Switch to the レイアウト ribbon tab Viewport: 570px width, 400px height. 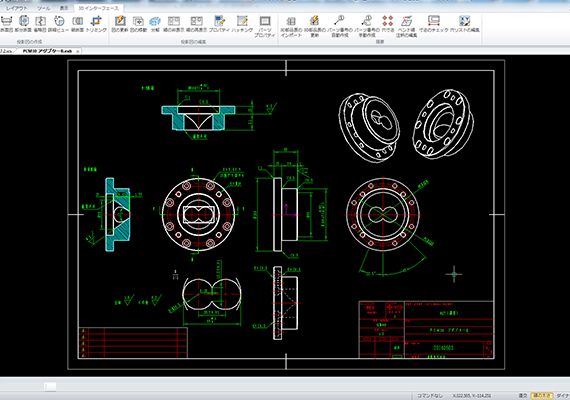pyautogui.click(x=16, y=8)
